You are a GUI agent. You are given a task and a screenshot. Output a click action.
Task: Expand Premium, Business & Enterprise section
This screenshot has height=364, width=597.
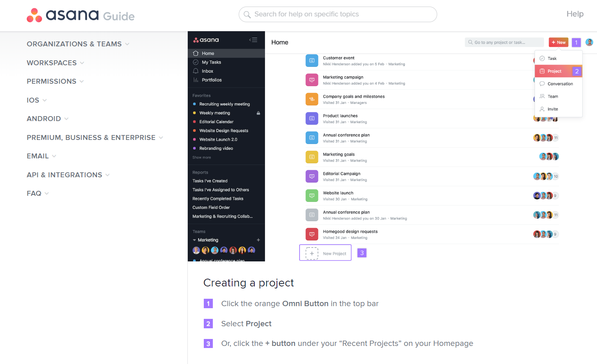(95, 137)
